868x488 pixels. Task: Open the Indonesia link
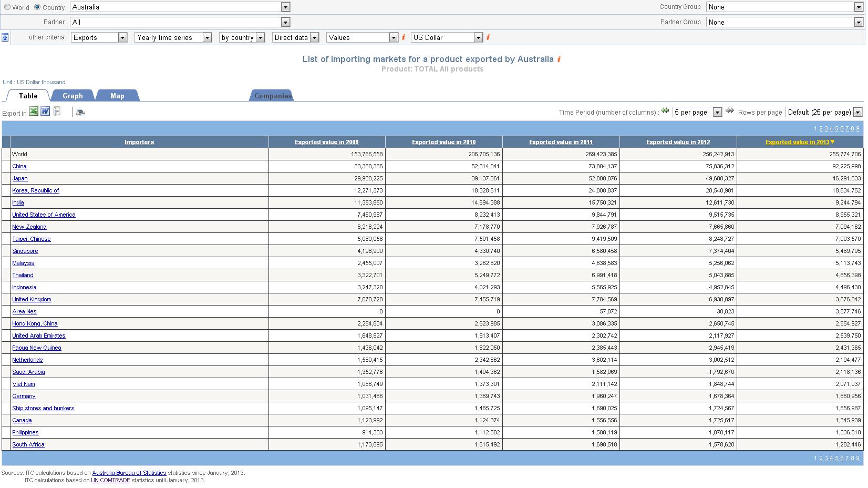click(x=24, y=287)
